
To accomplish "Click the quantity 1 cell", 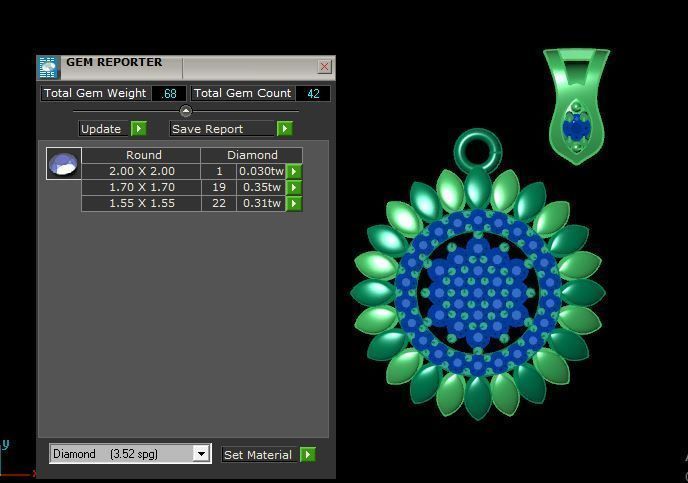I will pyautogui.click(x=219, y=171).
